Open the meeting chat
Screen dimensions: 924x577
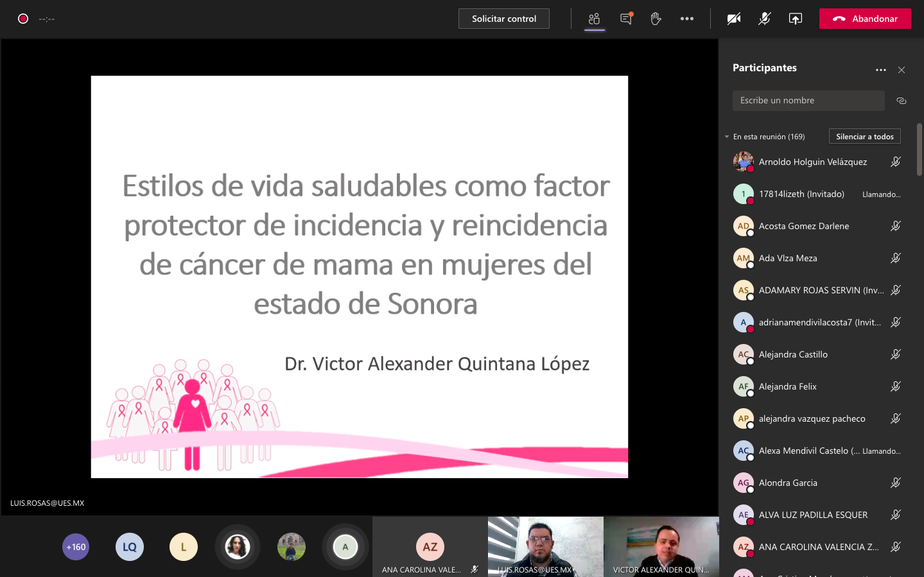tap(625, 19)
